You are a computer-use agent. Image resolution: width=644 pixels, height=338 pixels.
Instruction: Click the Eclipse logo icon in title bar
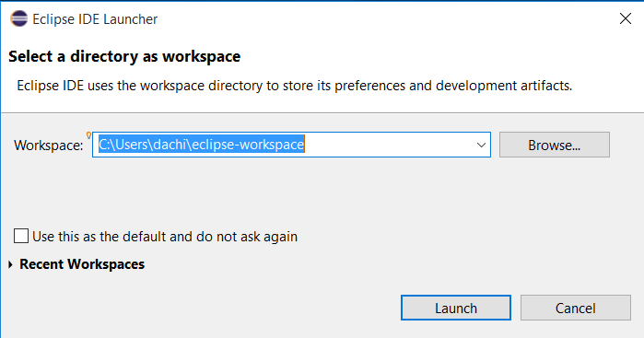pos(19,19)
